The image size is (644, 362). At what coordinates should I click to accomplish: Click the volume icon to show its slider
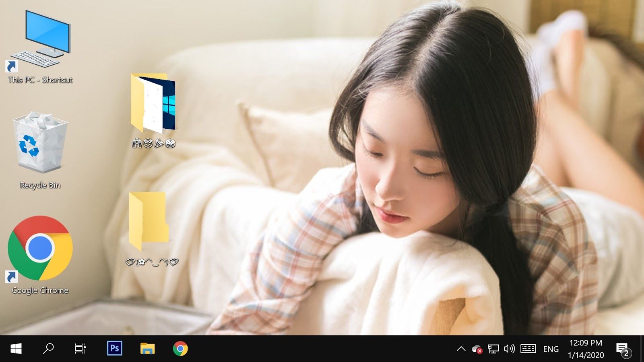510,348
